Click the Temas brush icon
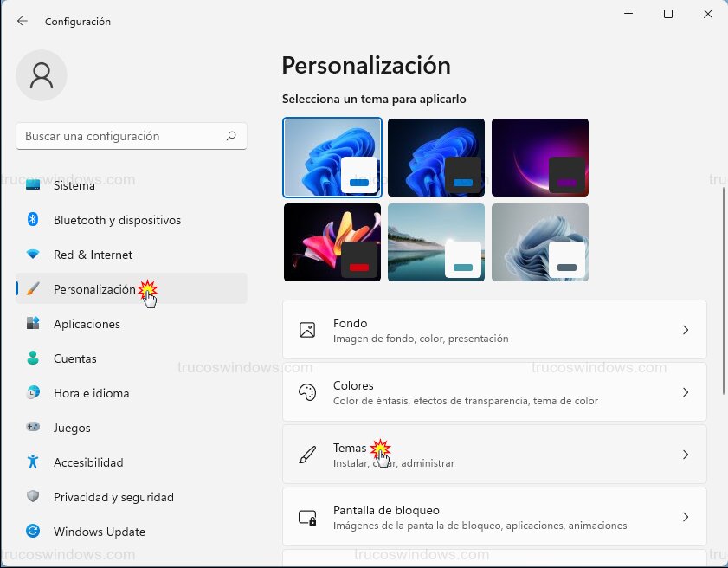Image resolution: width=728 pixels, height=568 pixels. point(307,455)
